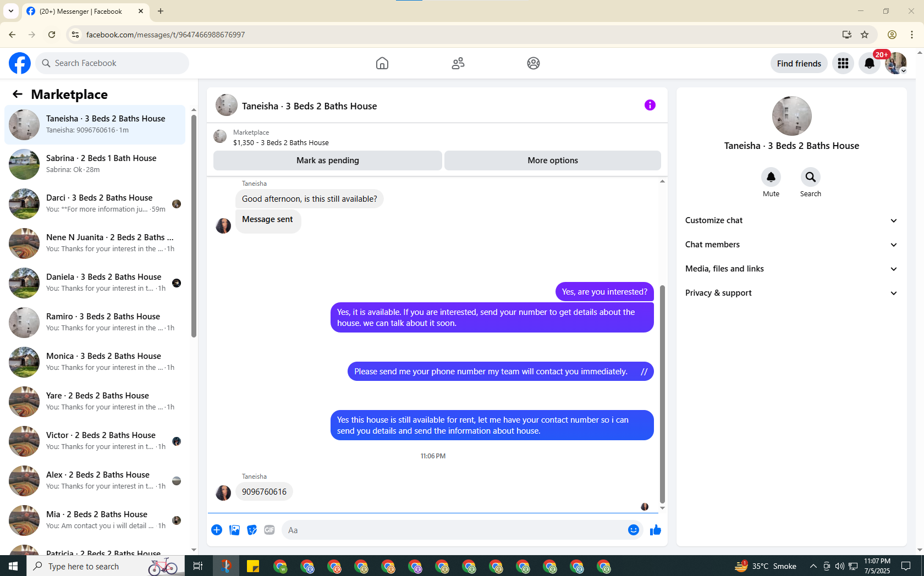Expand Customize chat section

coord(791,220)
